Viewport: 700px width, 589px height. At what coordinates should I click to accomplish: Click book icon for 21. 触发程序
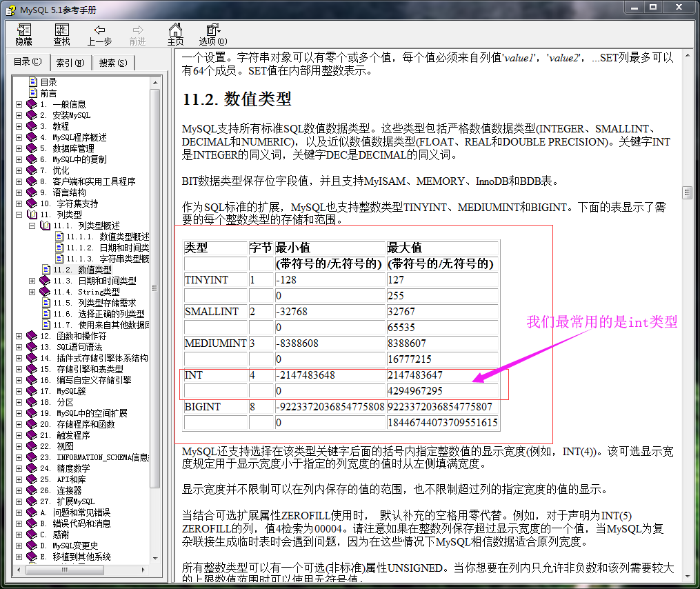pyautogui.click(x=32, y=435)
